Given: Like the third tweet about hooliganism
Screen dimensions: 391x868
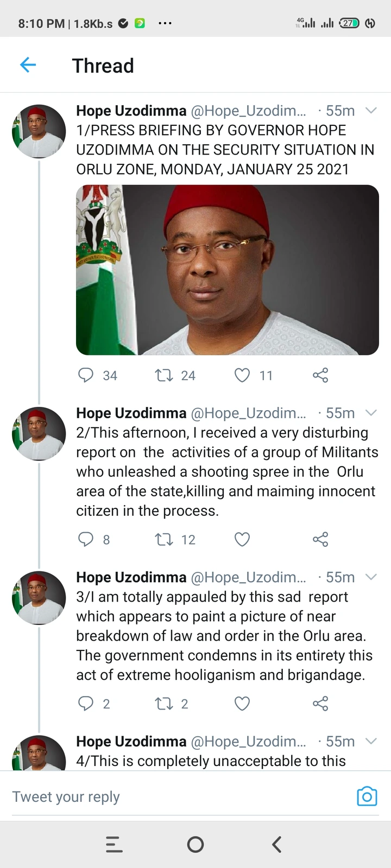Looking at the screenshot, I should (x=242, y=704).
